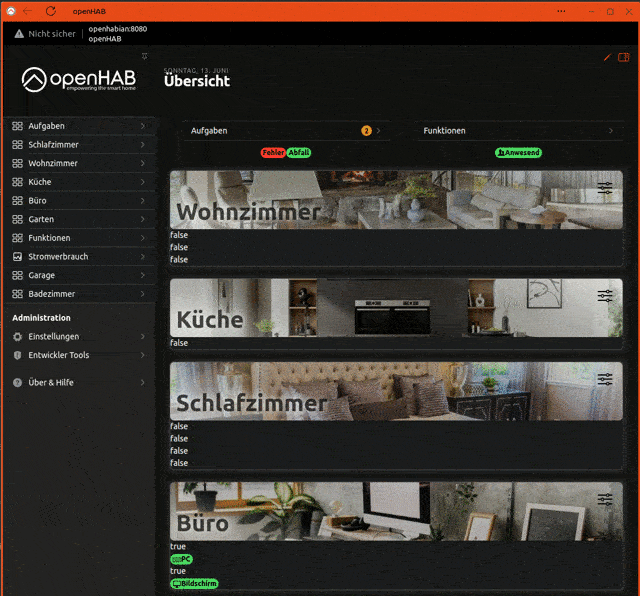Viewport: 640px width, 596px height.
Task: Click the orange pencil edit icon
Action: 607,58
